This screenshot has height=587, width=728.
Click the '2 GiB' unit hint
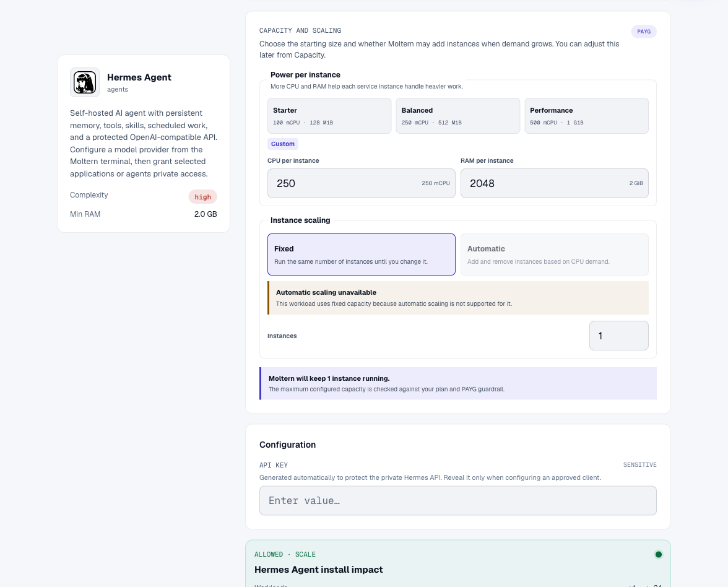[636, 183]
